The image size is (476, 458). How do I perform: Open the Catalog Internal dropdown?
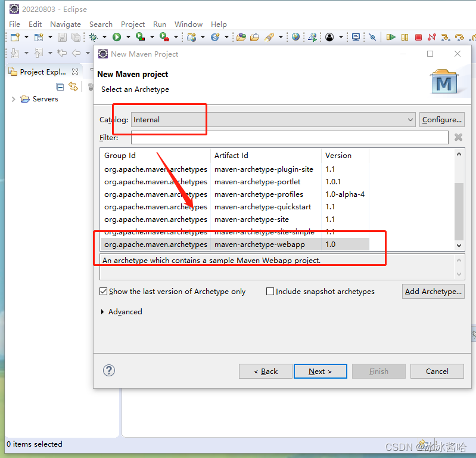click(x=273, y=120)
